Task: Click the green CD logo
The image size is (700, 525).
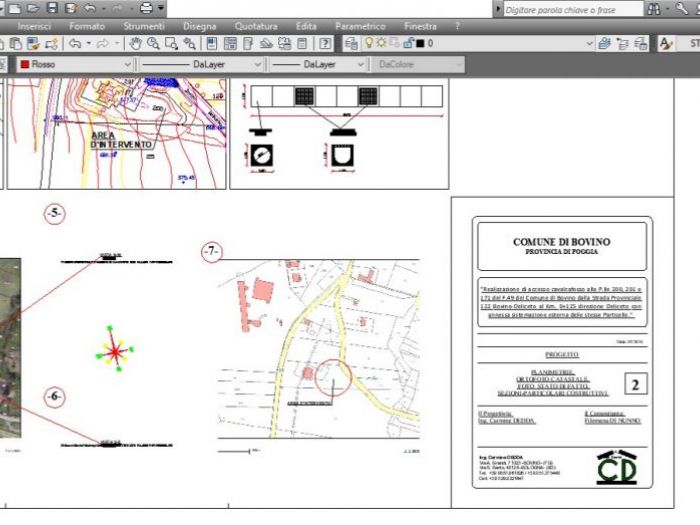Action: coord(617,468)
